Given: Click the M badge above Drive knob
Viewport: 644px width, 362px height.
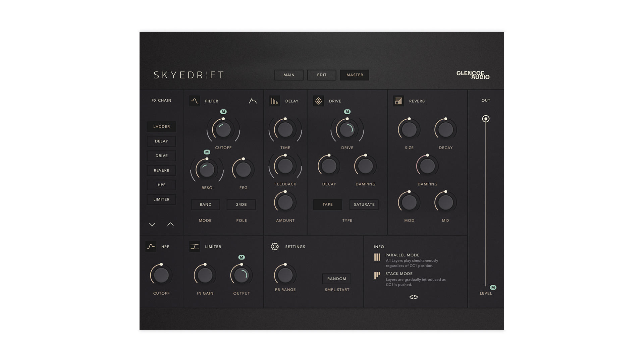Looking at the screenshot, I should point(347,112).
